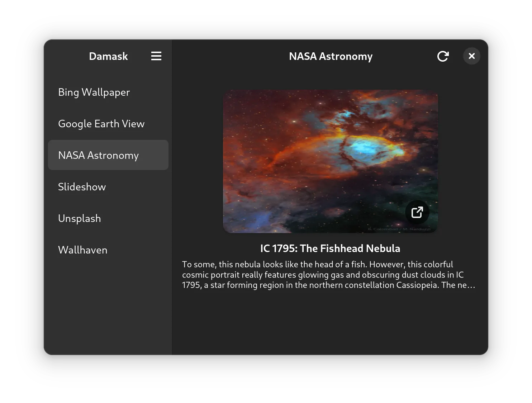Viewport: 532px width, 403px height.
Task: Click empty content area below the description
Action: pos(330,323)
